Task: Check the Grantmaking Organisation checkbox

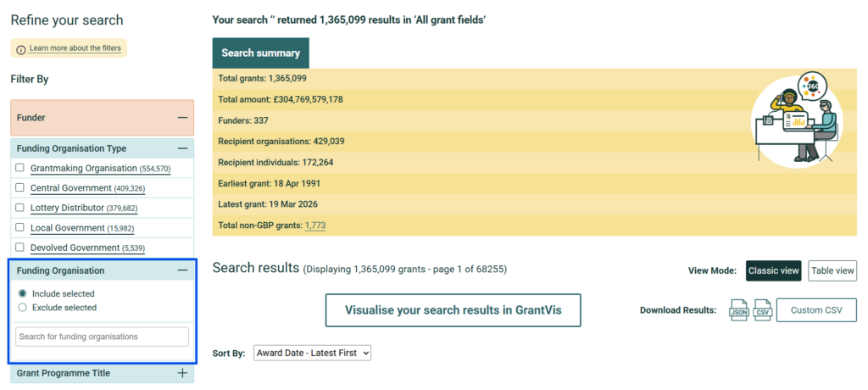Action: 20,168
